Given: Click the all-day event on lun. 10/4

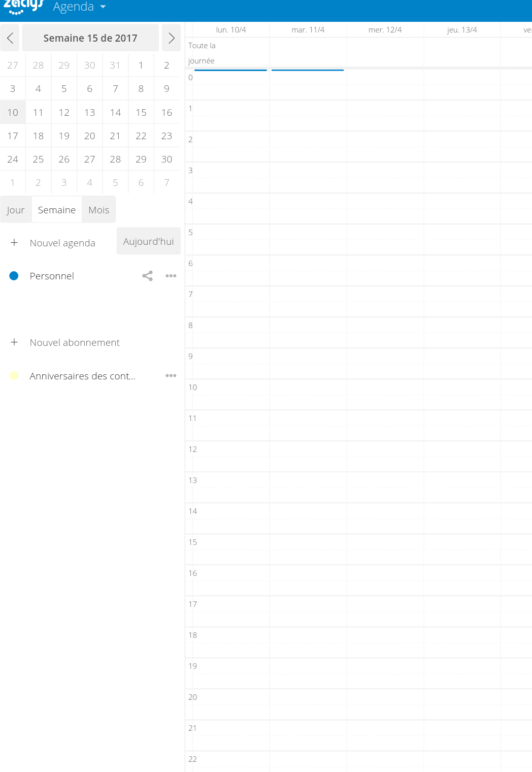Looking at the screenshot, I should [x=230, y=70].
